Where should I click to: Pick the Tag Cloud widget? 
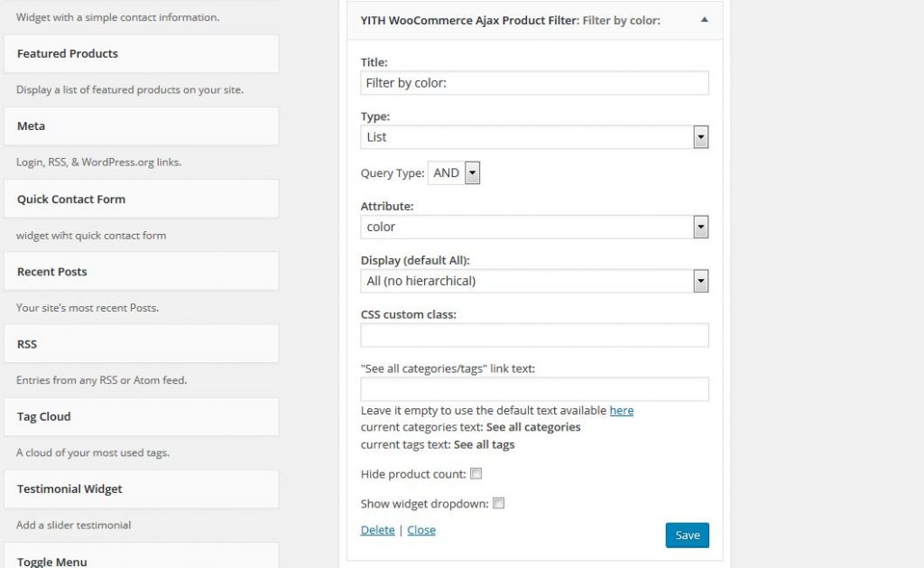point(142,416)
